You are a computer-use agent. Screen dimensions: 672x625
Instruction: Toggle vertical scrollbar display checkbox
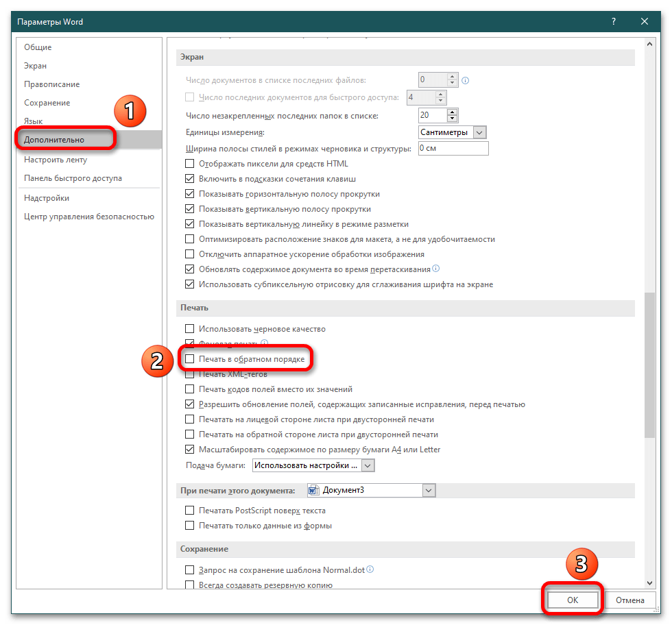click(189, 209)
